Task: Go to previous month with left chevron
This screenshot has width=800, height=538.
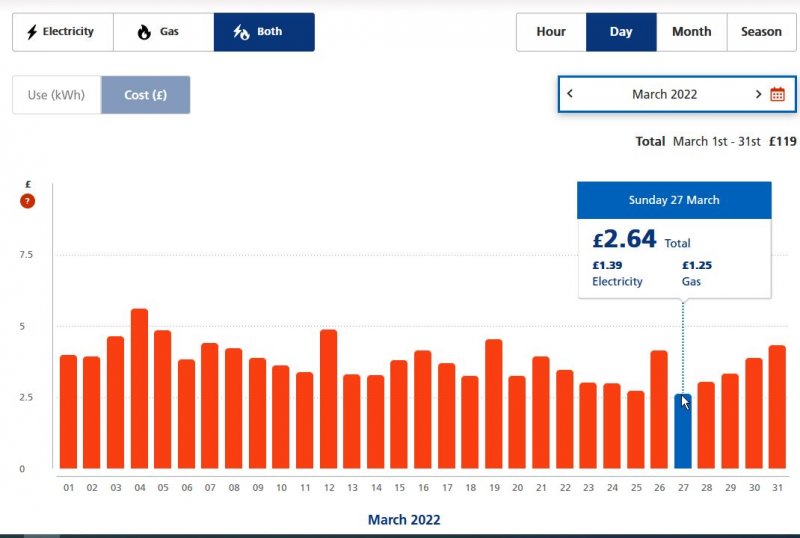Action: [x=570, y=94]
